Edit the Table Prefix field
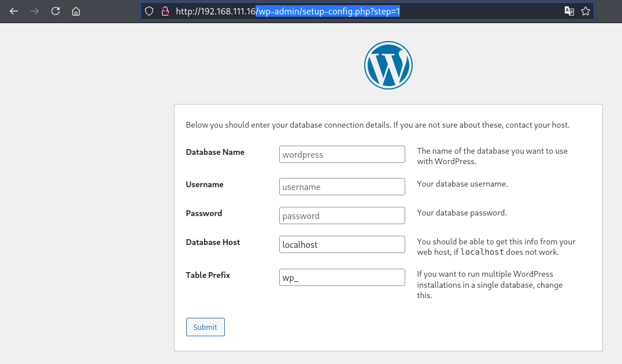 tap(342, 277)
